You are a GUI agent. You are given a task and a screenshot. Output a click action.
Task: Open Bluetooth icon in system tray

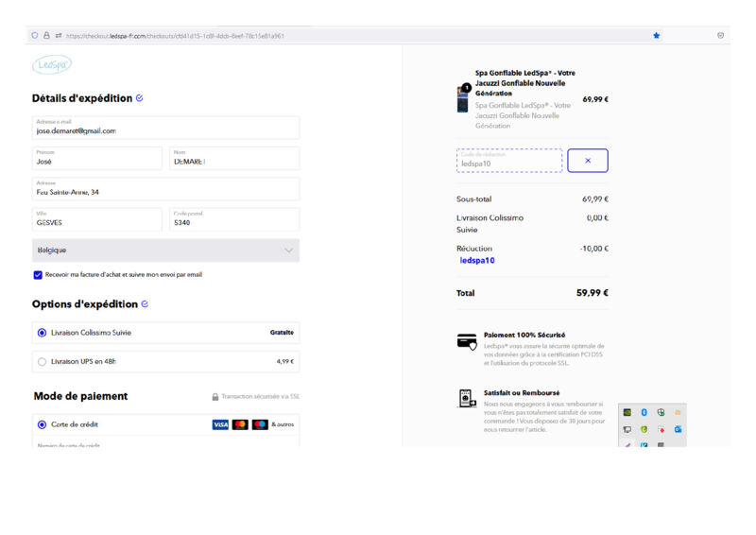coord(644,412)
